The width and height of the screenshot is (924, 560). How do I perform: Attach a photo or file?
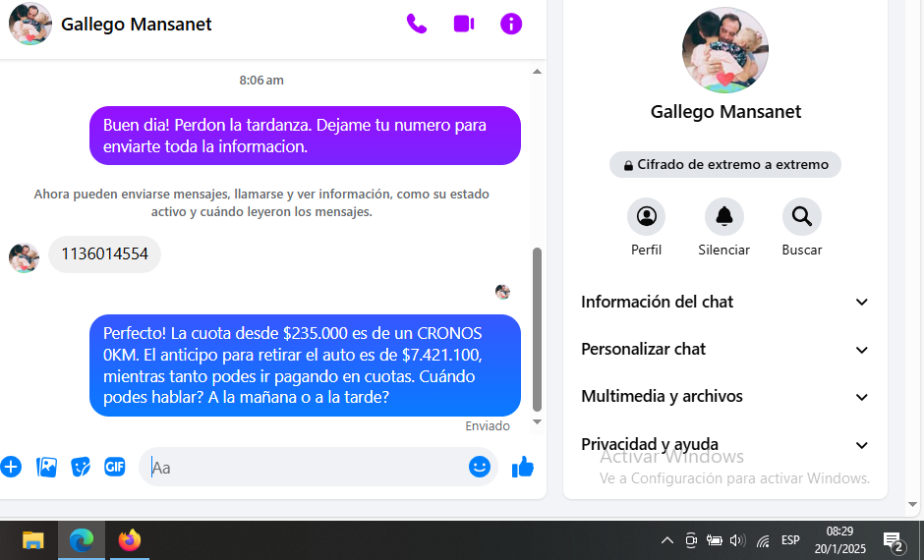click(46, 467)
